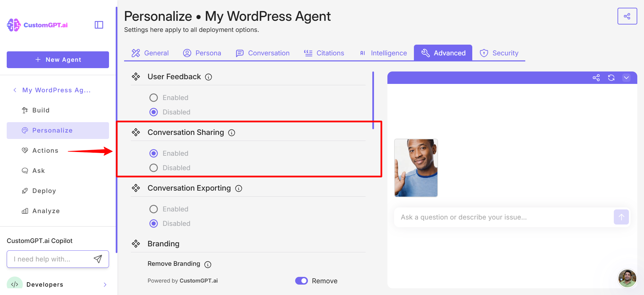Click the Personalize palette icon

click(x=25, y=130)
